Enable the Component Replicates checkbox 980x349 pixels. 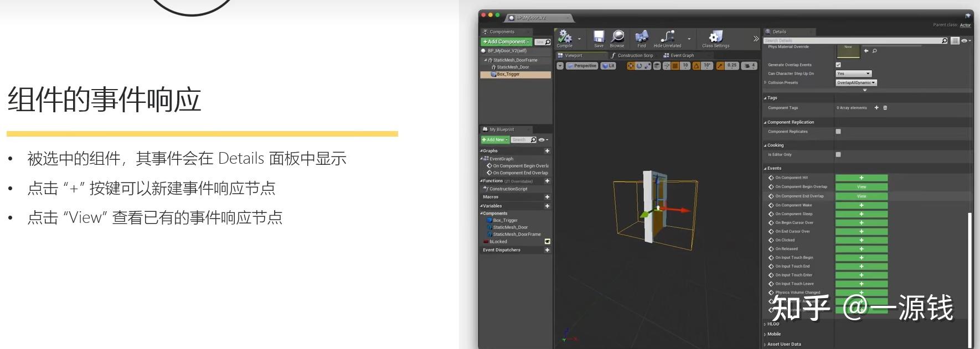pos(838,132)
